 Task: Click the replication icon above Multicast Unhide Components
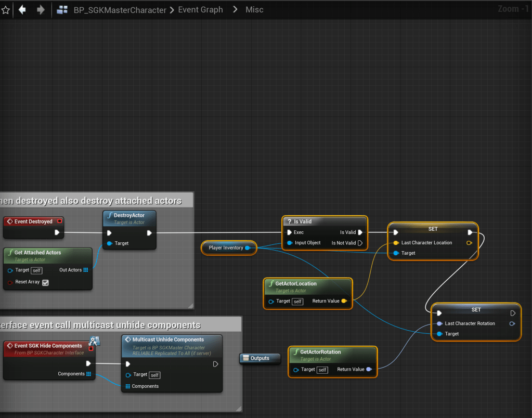[94, 341]
